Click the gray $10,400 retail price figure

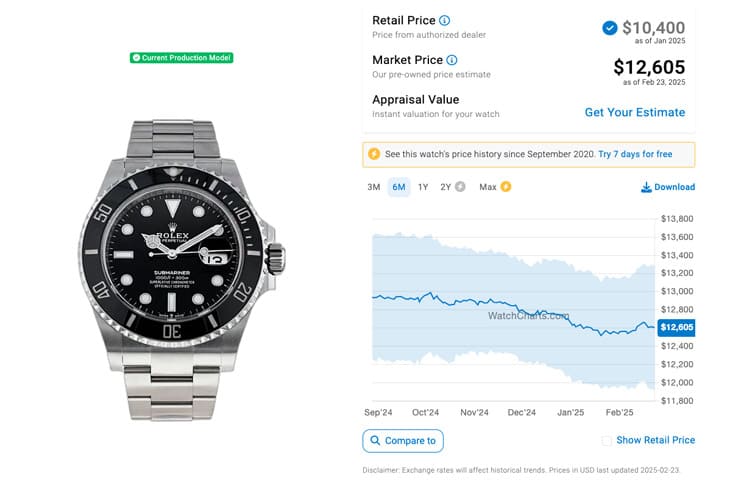click(654, 28)
